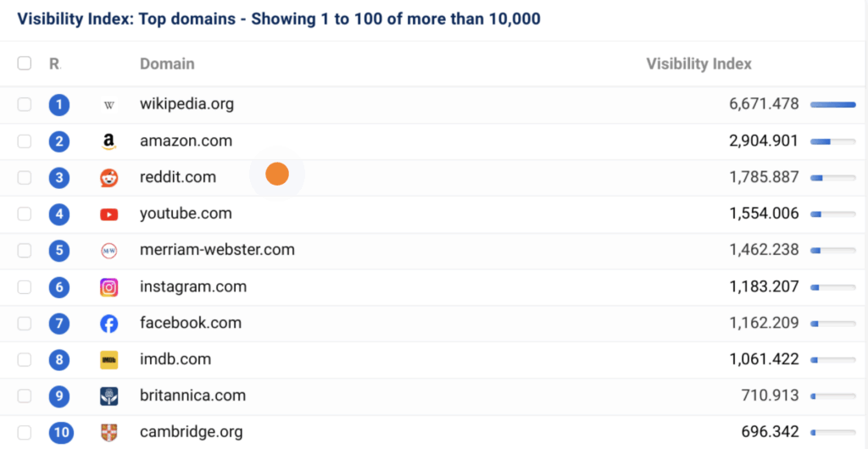Click the Facebook logo icon
Screen dimensions: 868x449
point(108,324)
